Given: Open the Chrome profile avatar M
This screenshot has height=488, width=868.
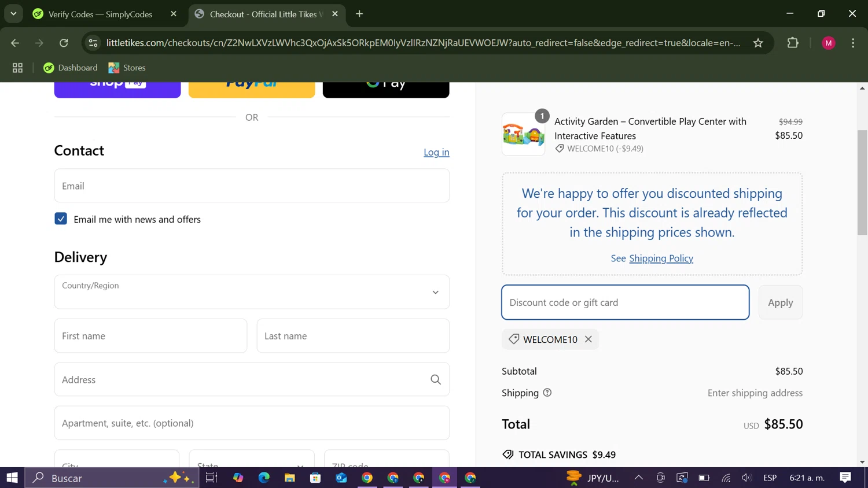Looking at the screenshot, I should click(829, 43).
